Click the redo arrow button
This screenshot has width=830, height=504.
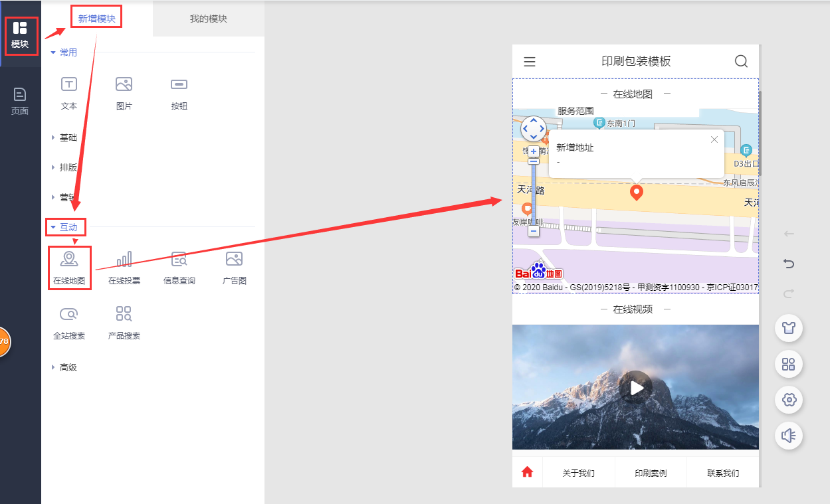click(x=789, y=294)
